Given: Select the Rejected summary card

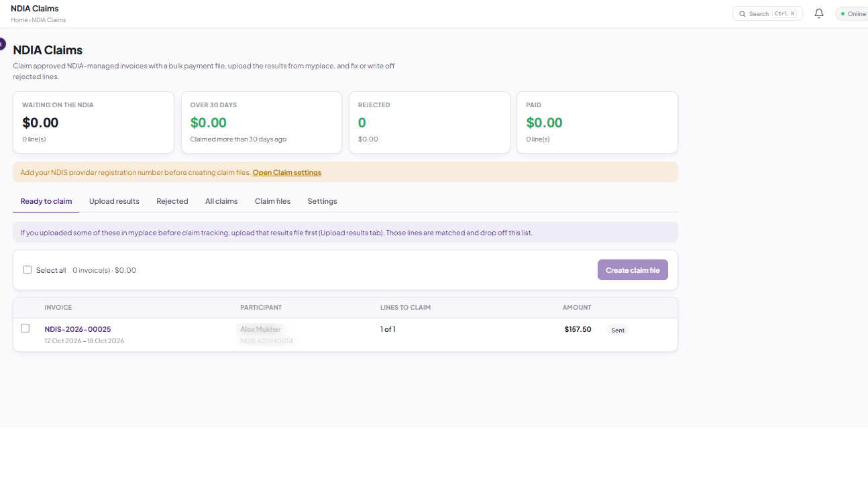Looking at the screenshot, I should (x=429, y=122).
